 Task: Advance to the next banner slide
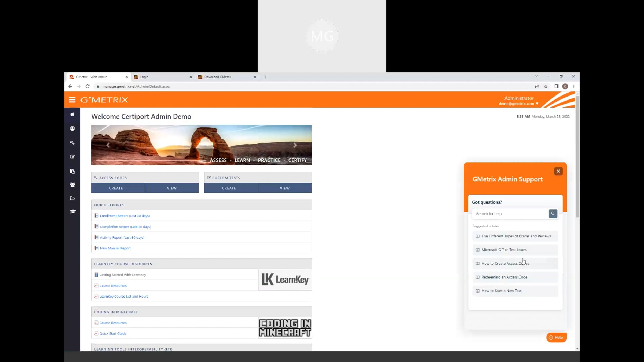[x=295, y=145]
